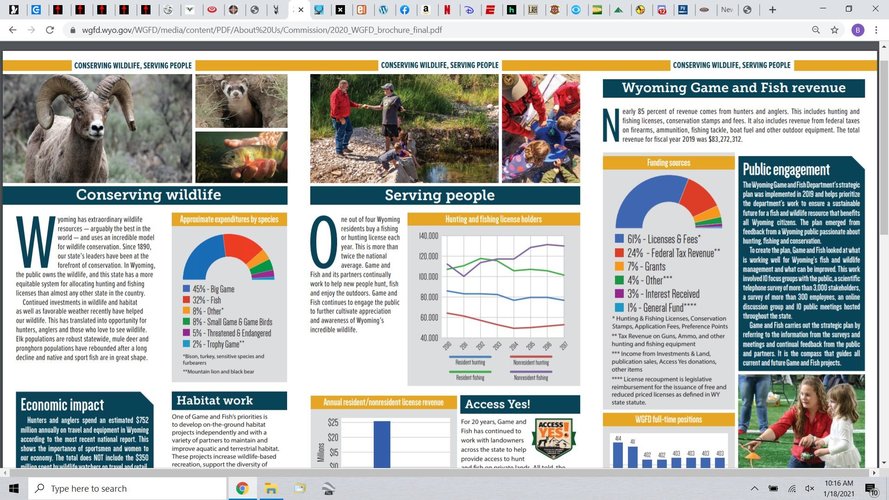
Task: Open the notification center icon
Action: 872,488
